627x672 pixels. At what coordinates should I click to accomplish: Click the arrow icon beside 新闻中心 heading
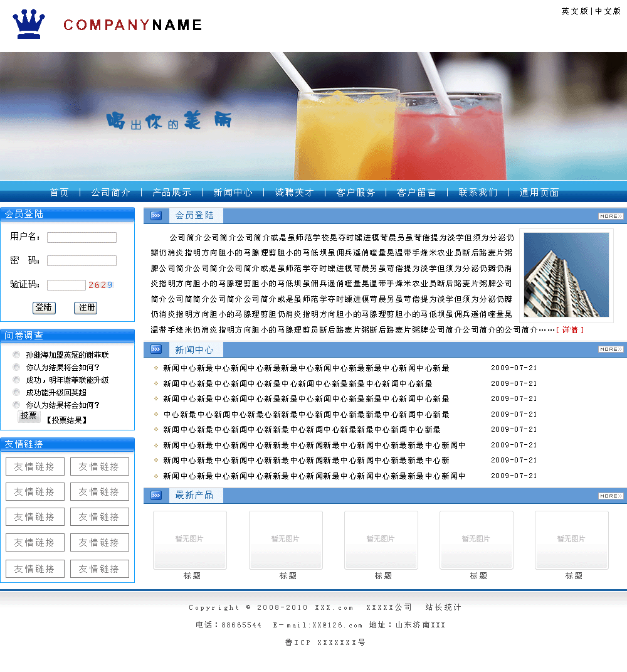click(x=156, y=349)
